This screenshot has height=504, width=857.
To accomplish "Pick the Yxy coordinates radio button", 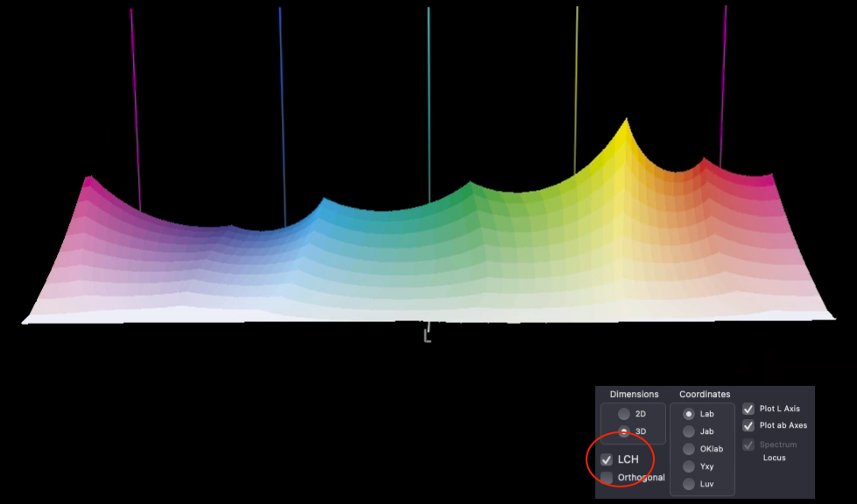I will point(689,466).
